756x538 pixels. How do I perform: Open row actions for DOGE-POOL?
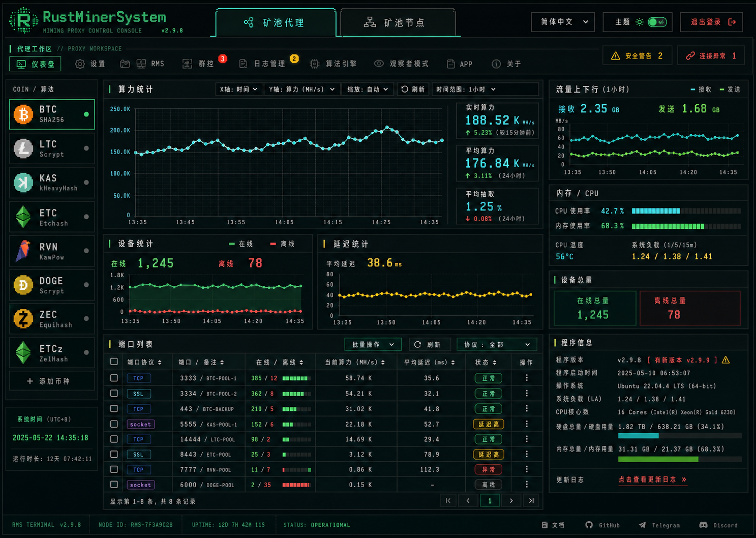527,485
